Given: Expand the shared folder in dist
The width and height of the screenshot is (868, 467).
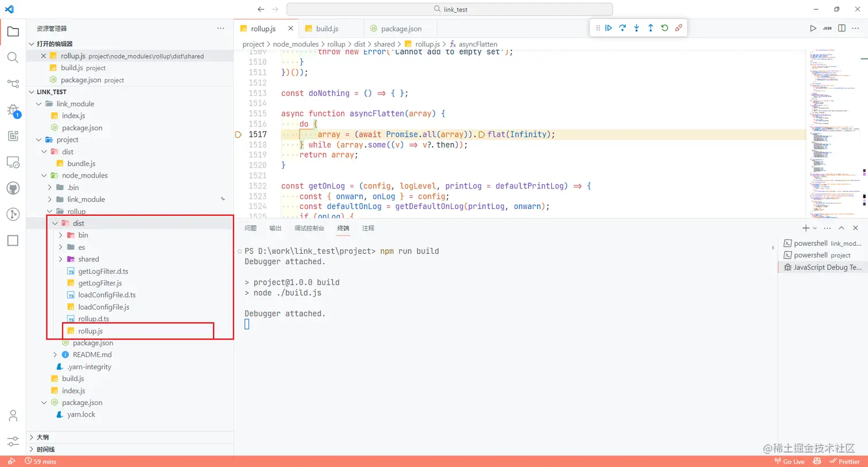Looking at the screenshot, I should (60, 259).
